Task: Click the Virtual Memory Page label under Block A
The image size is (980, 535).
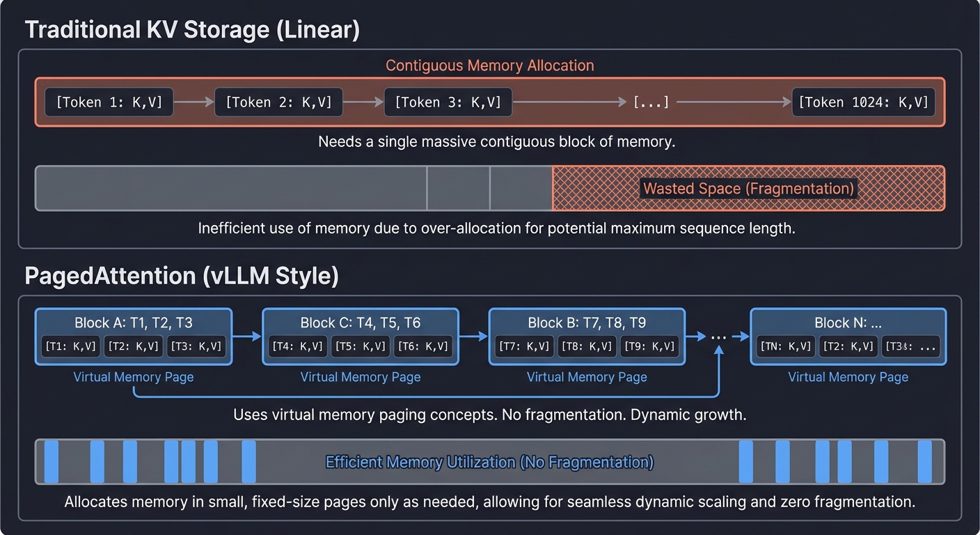Action: (x=133, y=377)
